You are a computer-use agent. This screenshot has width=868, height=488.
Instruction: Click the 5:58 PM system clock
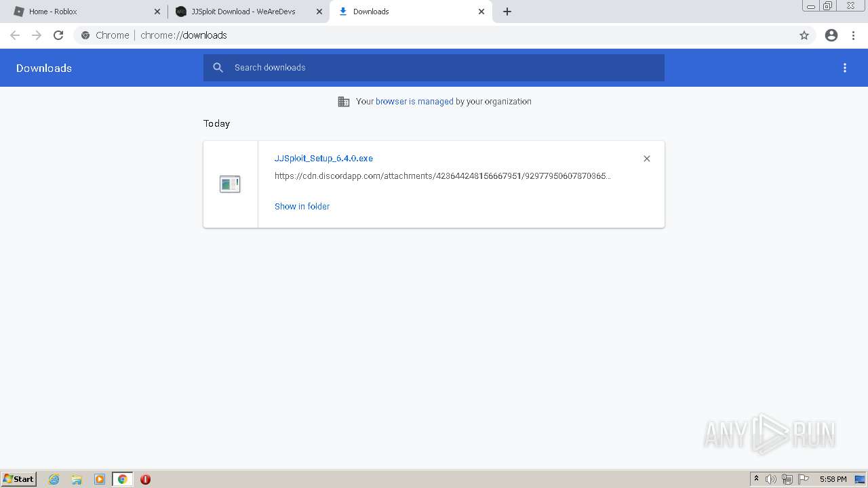(833, 479)
